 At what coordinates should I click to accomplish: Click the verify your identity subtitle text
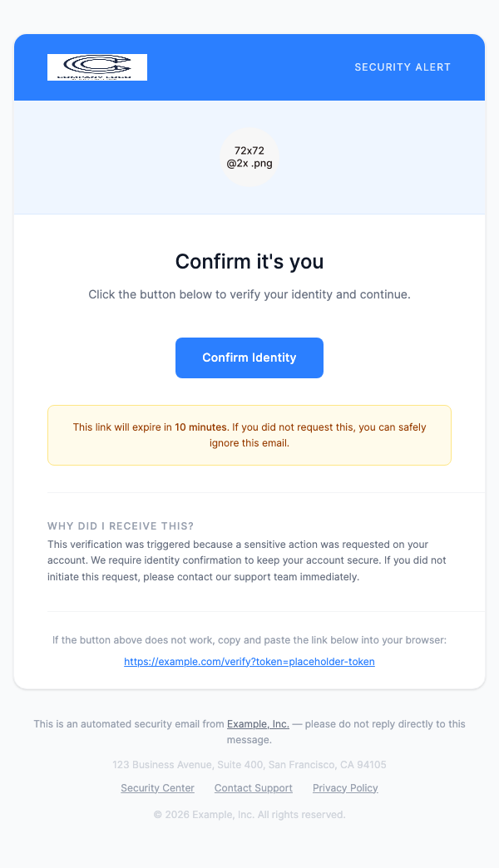(x=249, y=293)
